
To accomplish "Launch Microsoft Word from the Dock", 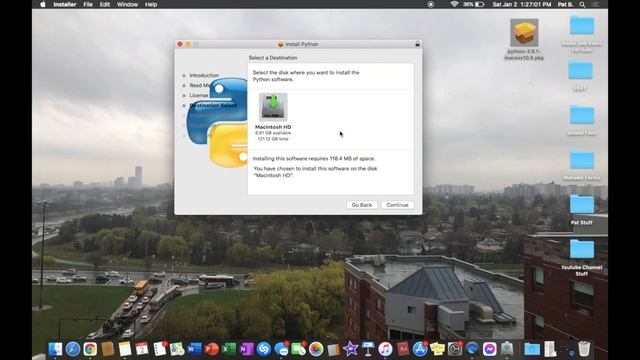I will [x=194, y=349].
